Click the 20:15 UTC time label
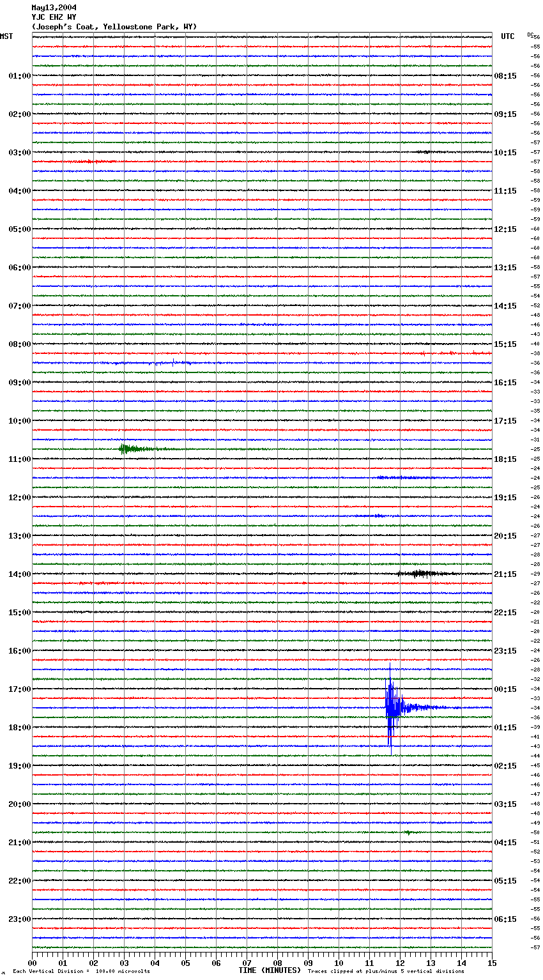Viewport: 543px width, 980px height. click(x=505, y=536)
